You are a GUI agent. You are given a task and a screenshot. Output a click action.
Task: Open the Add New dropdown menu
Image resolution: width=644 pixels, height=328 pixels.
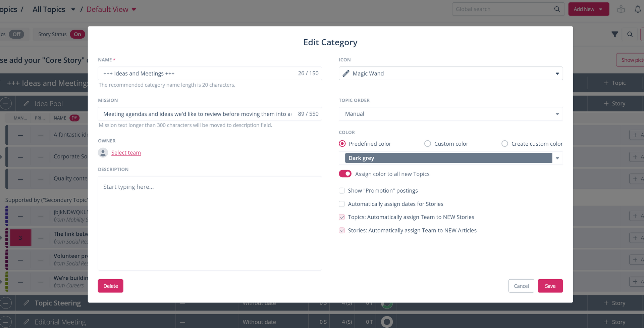588,9
